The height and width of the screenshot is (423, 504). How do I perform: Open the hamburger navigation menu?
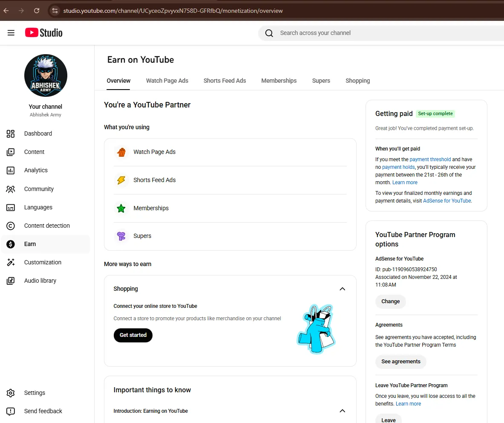coord(11,33)
